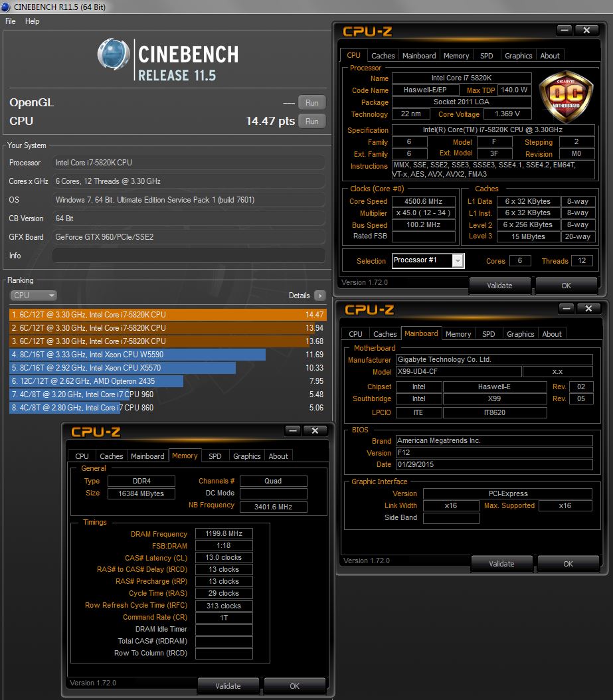
Task: Select ranking entry 2 with score 13.94
Action: [168, 328]
